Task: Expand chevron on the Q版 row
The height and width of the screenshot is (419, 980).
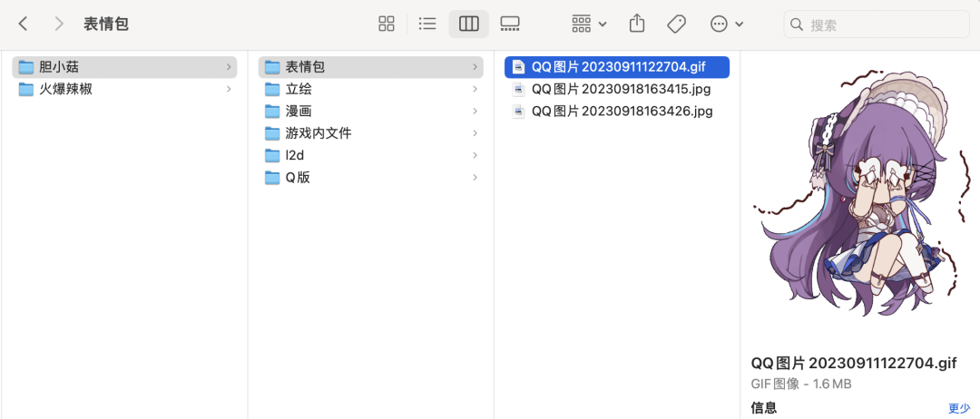Action: click(475, 178)
